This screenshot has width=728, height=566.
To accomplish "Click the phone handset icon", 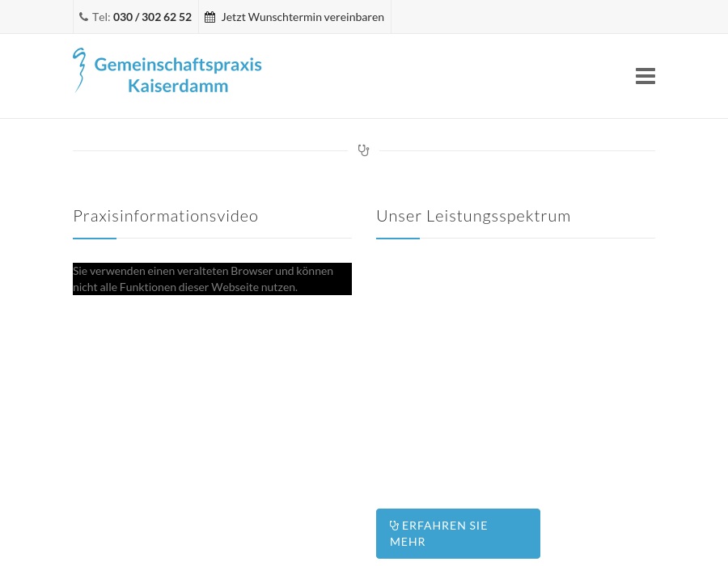I will pyautogui.click(x=83, y=17).
